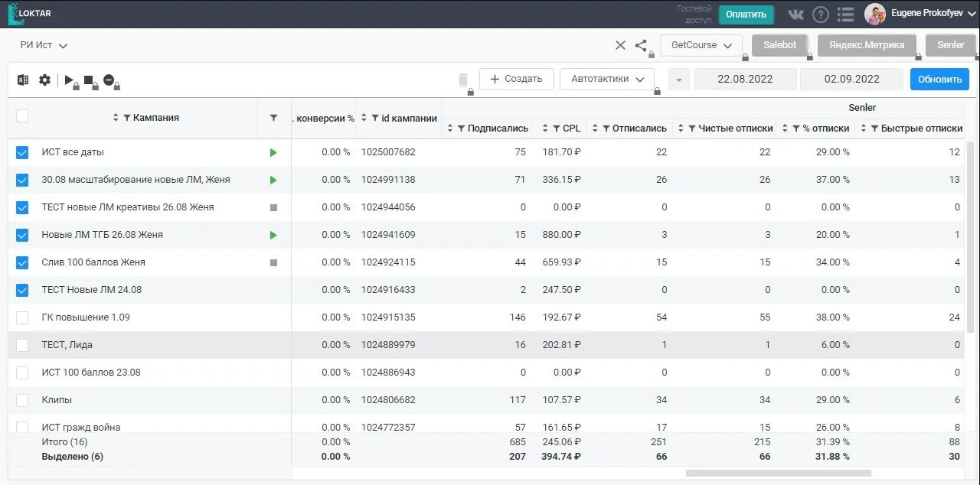The height and width of the screenshot is (485, 980).
Task: Filter Чистые отписки column header
Action: pos(692,129)
